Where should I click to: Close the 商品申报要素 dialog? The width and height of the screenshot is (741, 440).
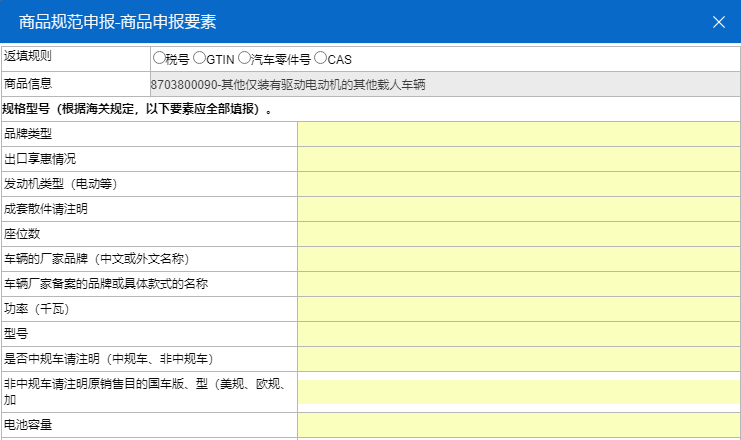tap(718, 22)
